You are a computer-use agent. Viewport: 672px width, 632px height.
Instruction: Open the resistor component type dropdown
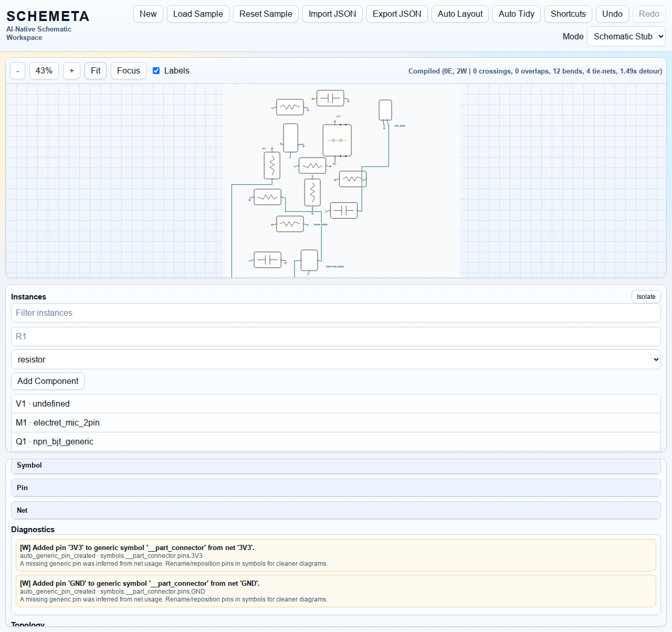[x=335, y=360]
